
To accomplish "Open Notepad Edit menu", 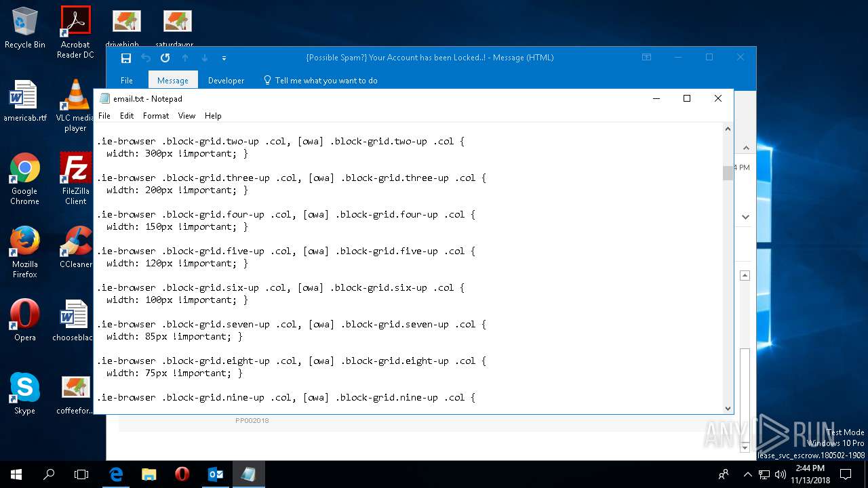I will coord(127,116).
